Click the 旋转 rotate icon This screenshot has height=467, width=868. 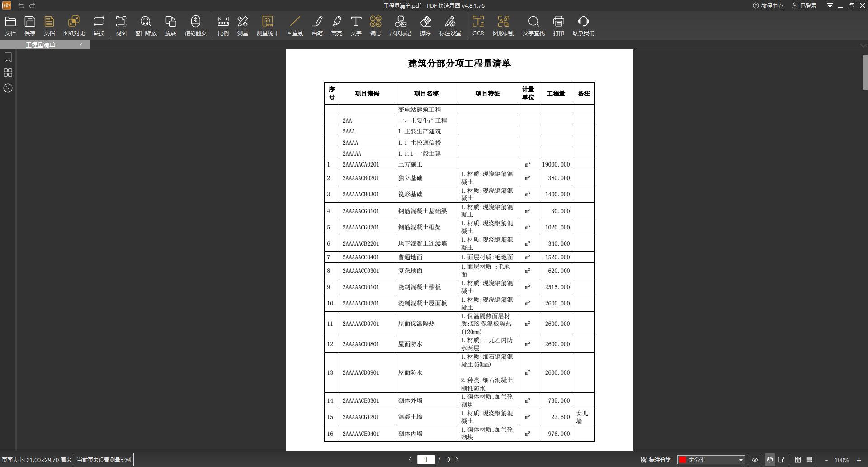[x=170, y=26]
